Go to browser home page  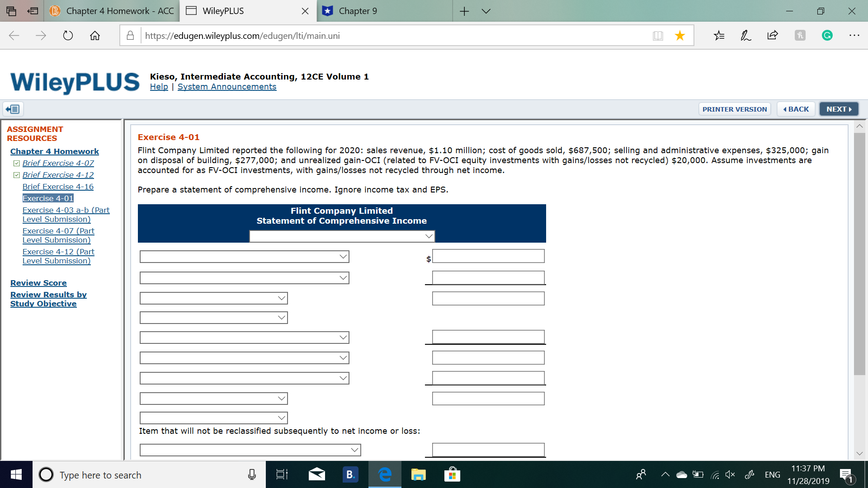point(95,36)
